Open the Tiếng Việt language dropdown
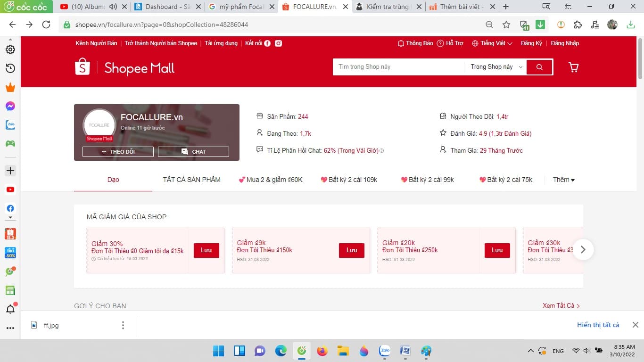Image resolution: width=644 pixels, height=362 pixels. [492, 43]
